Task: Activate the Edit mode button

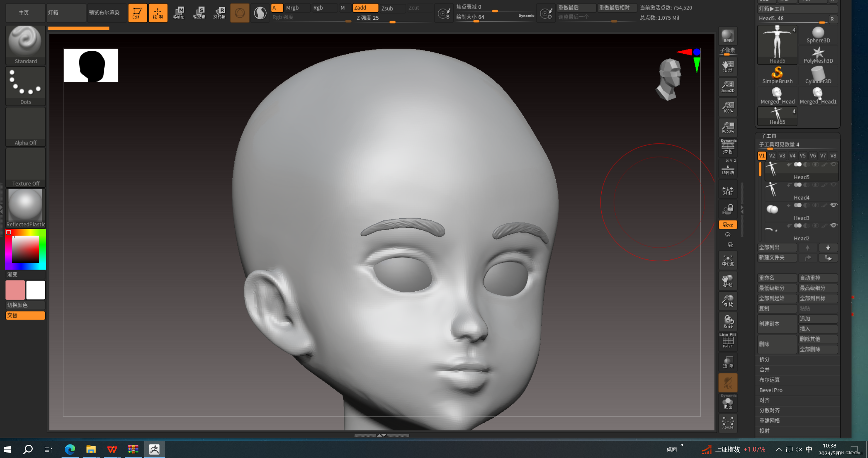Action: [x=137, y=13]
